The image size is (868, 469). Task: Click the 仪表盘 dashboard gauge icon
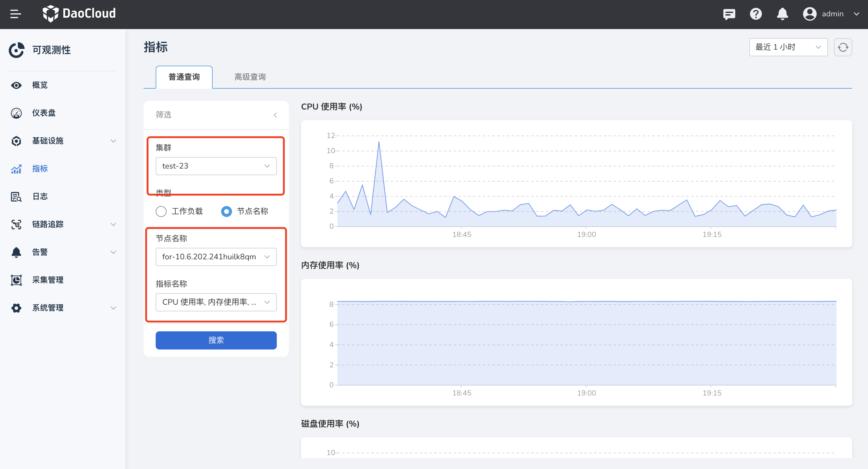(16, 113)
